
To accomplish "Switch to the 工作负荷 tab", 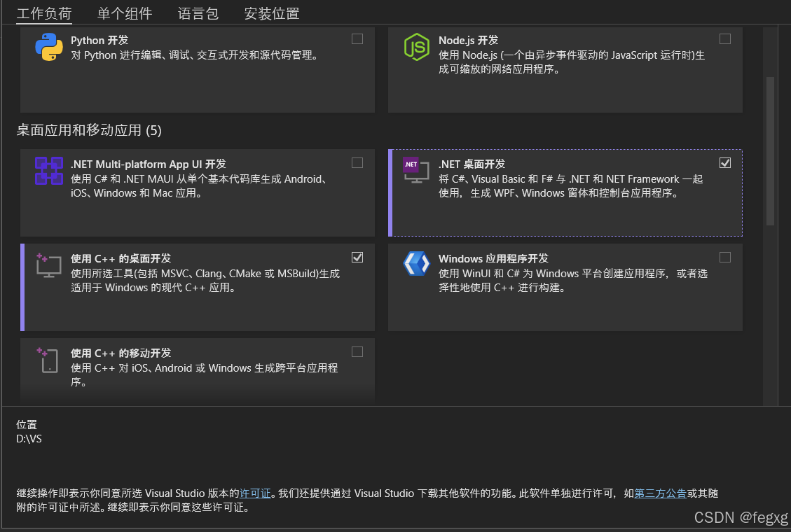I will [44, 13].
